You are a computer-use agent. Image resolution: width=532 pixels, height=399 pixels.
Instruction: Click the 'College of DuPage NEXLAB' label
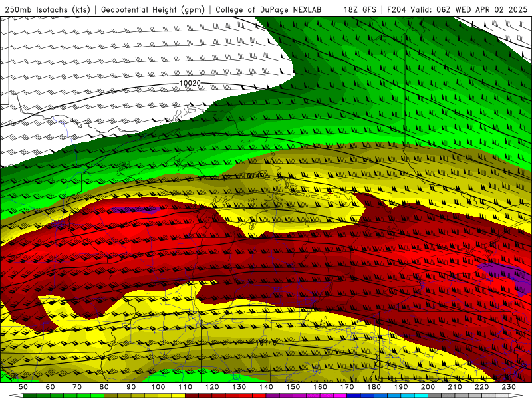[x=269, y=10]
